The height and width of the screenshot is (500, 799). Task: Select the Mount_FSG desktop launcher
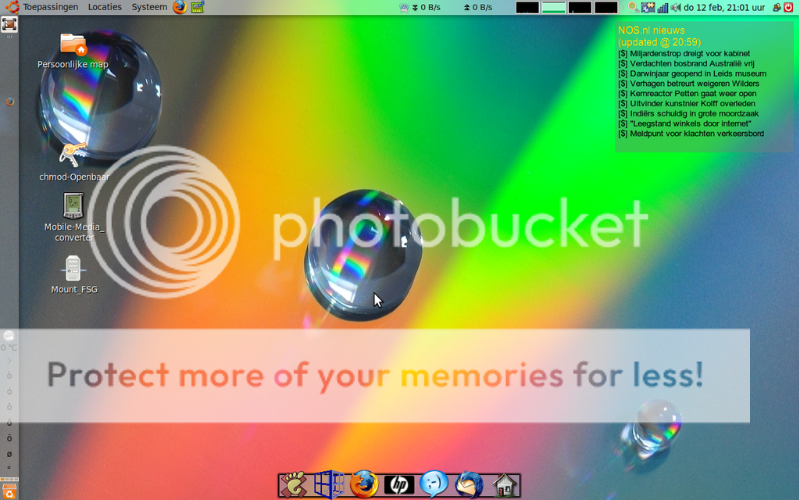73,269
